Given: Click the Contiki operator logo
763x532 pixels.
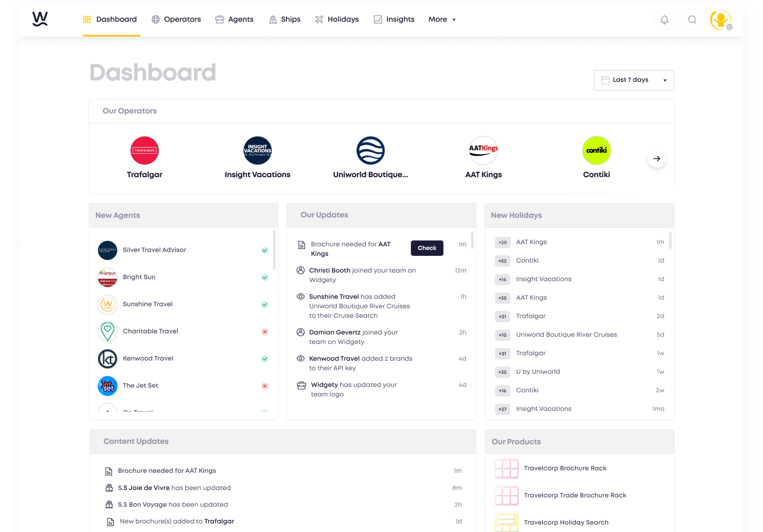Looking at the screenshot, I should click(597, 151).
